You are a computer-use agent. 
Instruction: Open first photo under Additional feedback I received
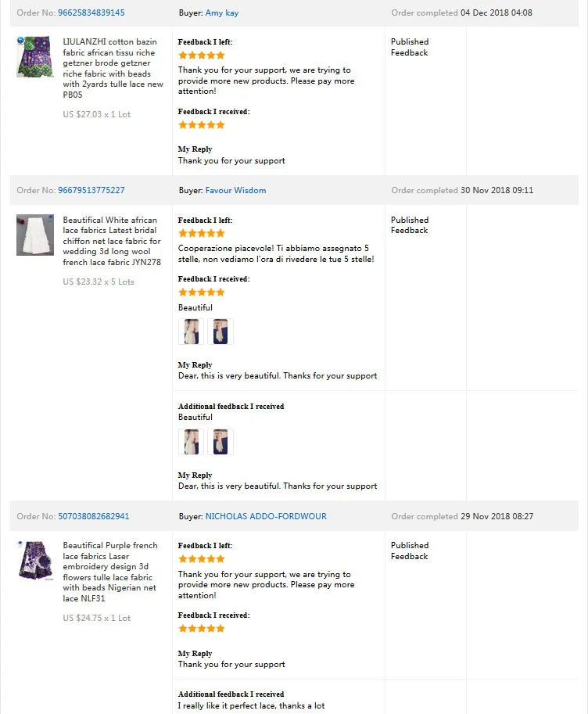(x=192, y=442)
